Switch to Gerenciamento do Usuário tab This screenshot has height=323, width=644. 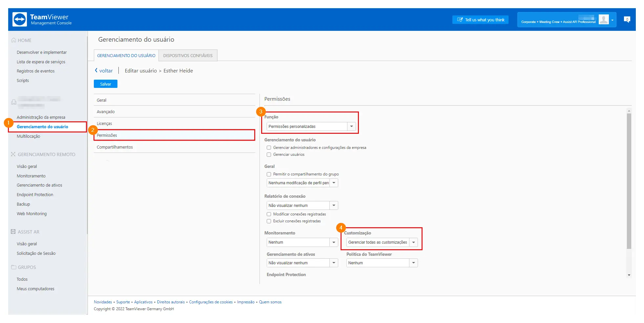pos(126,55)
